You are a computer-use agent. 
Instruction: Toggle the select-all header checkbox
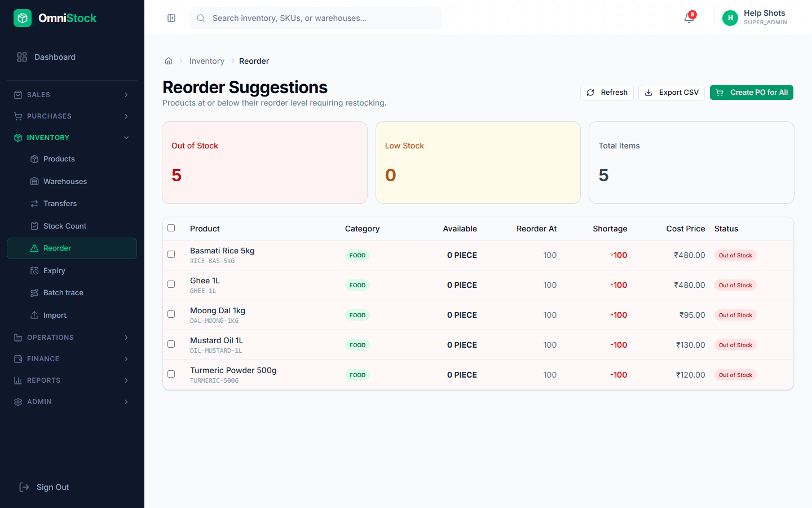[171, 228]
